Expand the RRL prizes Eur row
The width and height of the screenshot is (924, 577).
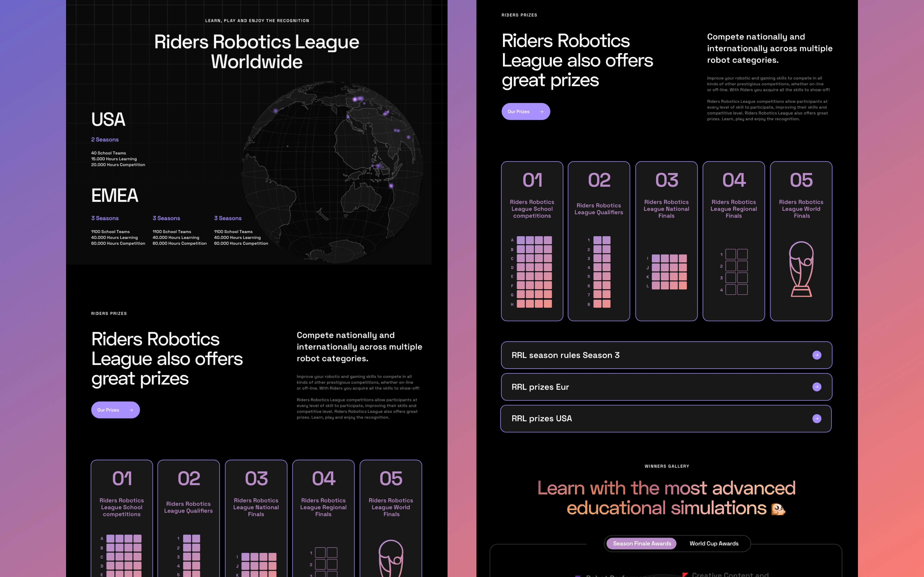pos(540,387)
